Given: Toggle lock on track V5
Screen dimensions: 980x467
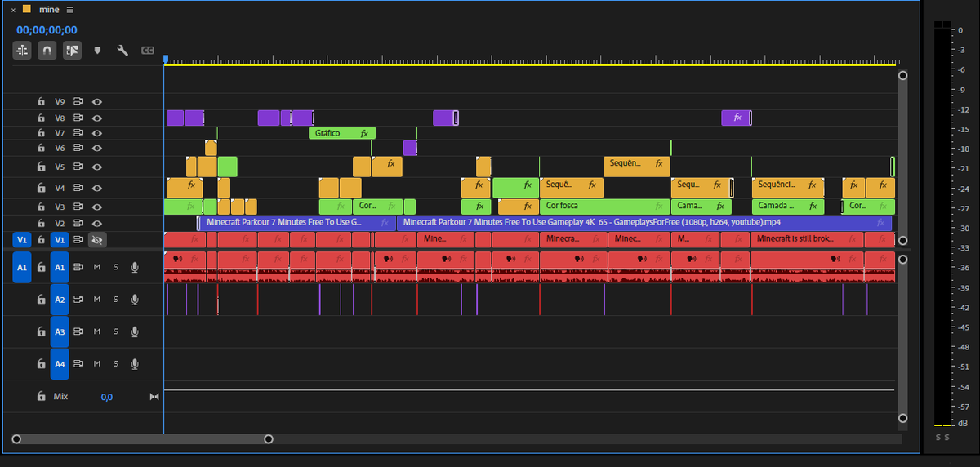Looking at the screenshot, I should pos(40,167).
